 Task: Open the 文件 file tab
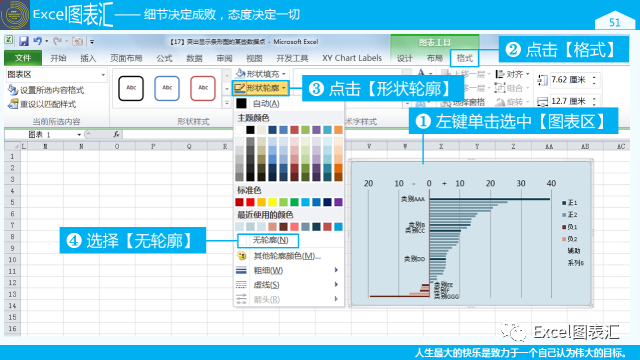pyautogui.click(x=23, y=58)
